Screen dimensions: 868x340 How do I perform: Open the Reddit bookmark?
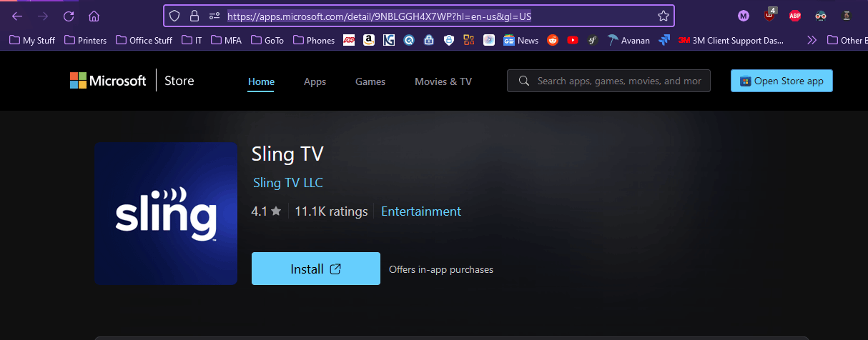[x=552, y=40]
